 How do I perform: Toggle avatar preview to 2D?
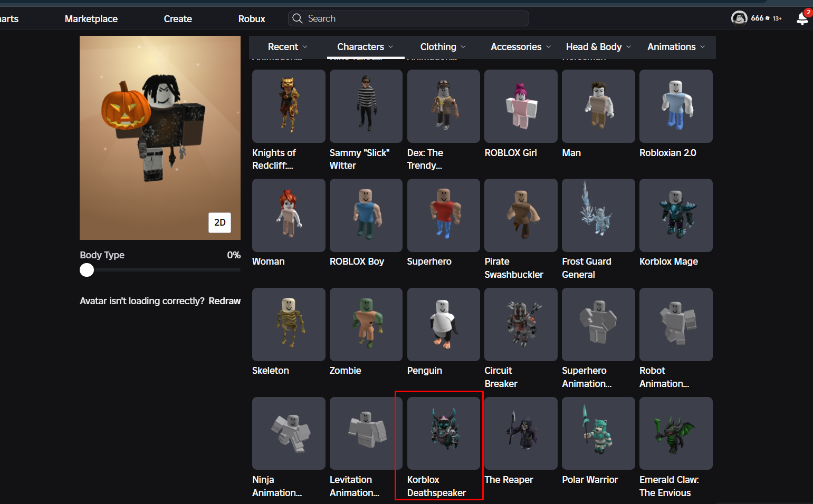coord(219,222)
